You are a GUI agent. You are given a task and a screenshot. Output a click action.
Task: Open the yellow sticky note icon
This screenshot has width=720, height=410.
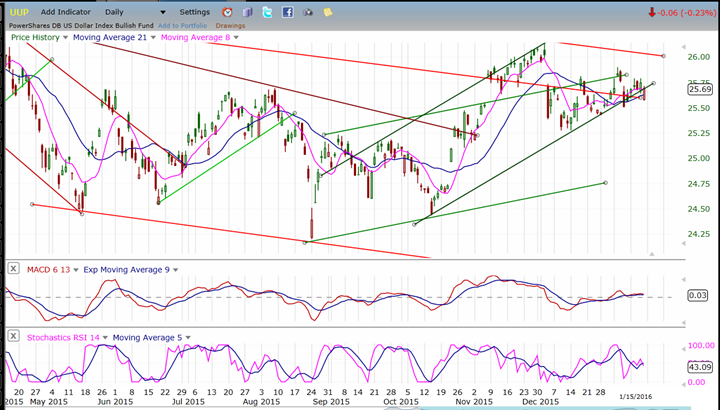(328, 12)
